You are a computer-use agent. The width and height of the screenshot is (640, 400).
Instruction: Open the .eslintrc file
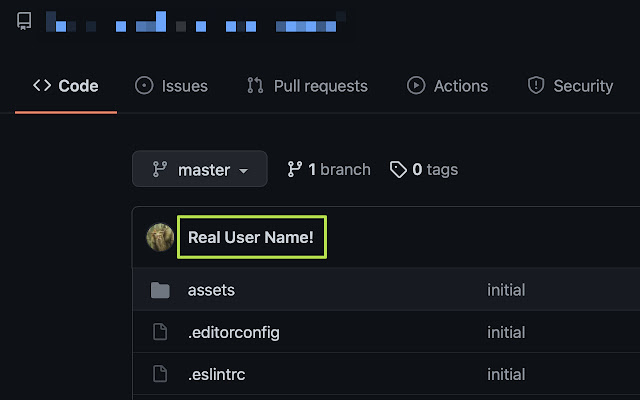[216, 375]
